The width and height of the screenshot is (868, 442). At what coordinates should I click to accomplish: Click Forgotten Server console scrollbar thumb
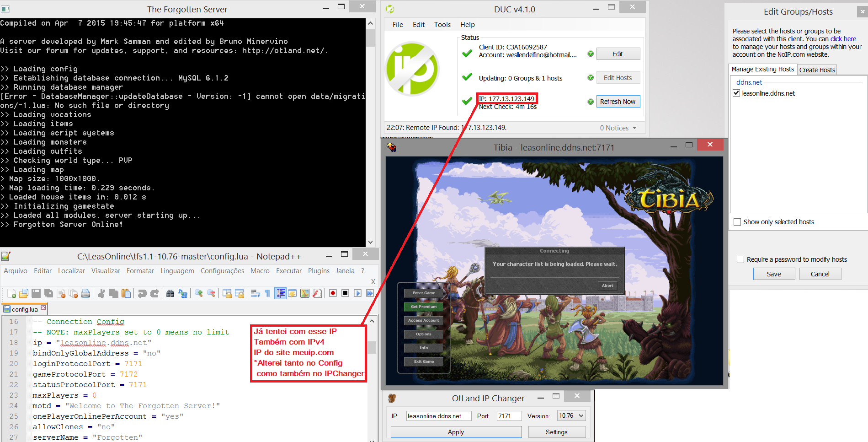coord(370,38)
